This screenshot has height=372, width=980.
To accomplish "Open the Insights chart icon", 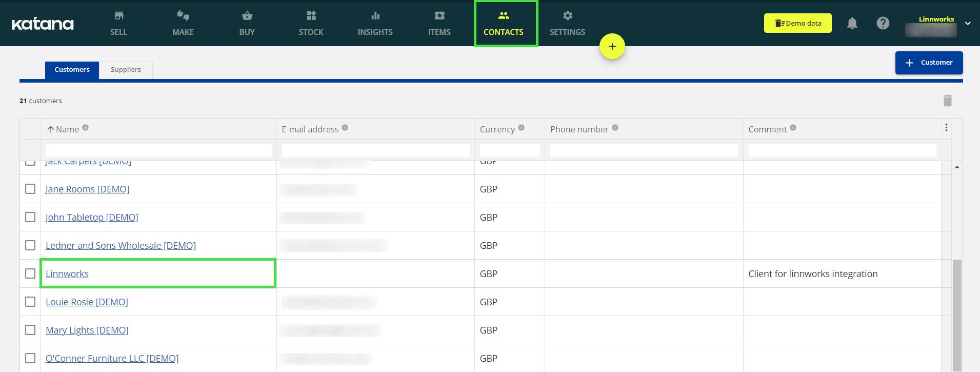I will point(375,16).
